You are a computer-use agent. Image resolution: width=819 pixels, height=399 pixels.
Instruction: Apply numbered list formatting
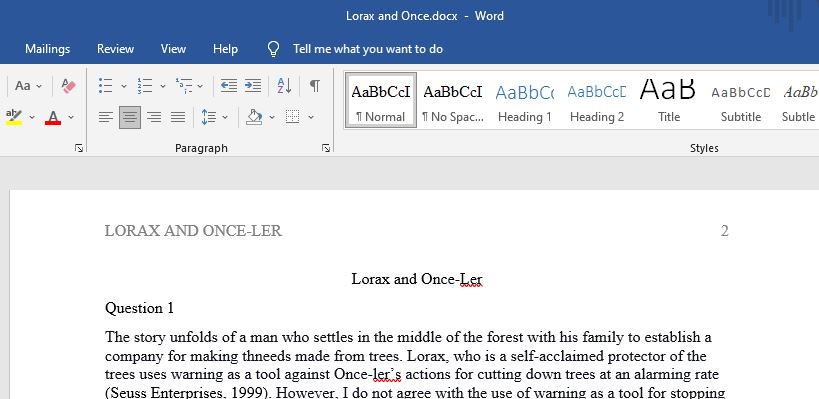tap(145, 86)
